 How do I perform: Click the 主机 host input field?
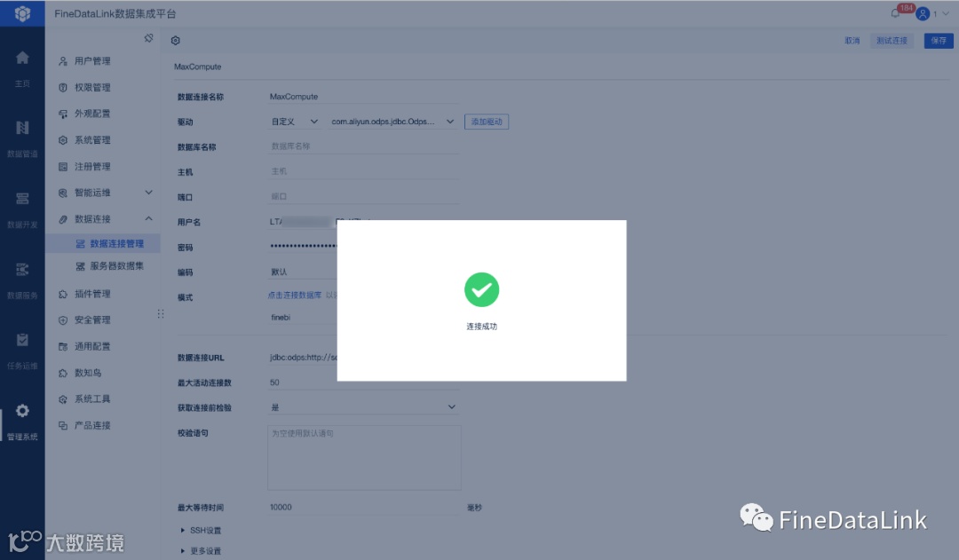[364, 171]
